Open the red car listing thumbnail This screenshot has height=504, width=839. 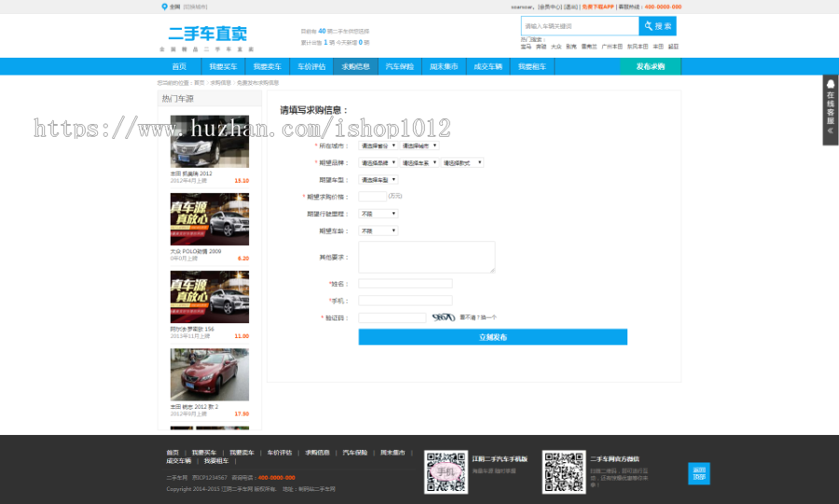pyautogui.click(x=210, y=375)
